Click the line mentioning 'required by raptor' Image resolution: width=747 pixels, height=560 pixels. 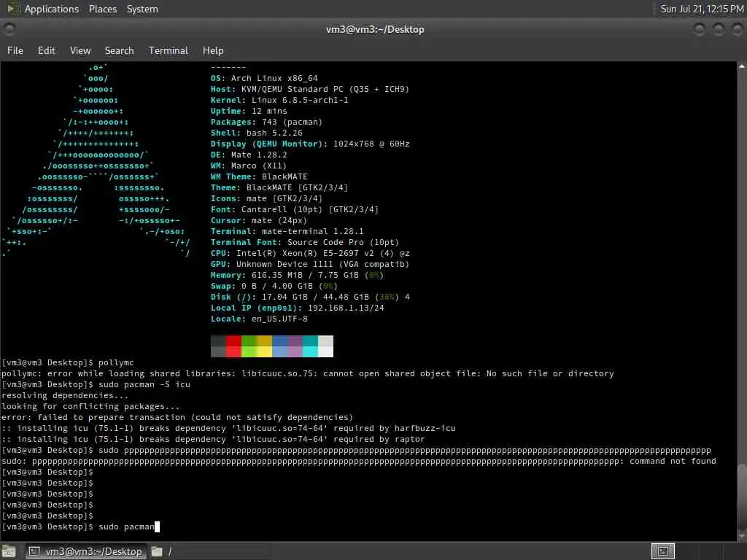tap(213, 440)
